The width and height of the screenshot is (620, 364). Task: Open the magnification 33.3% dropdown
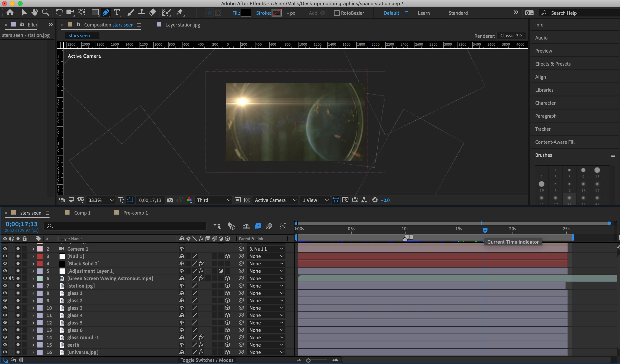point(101,200)
